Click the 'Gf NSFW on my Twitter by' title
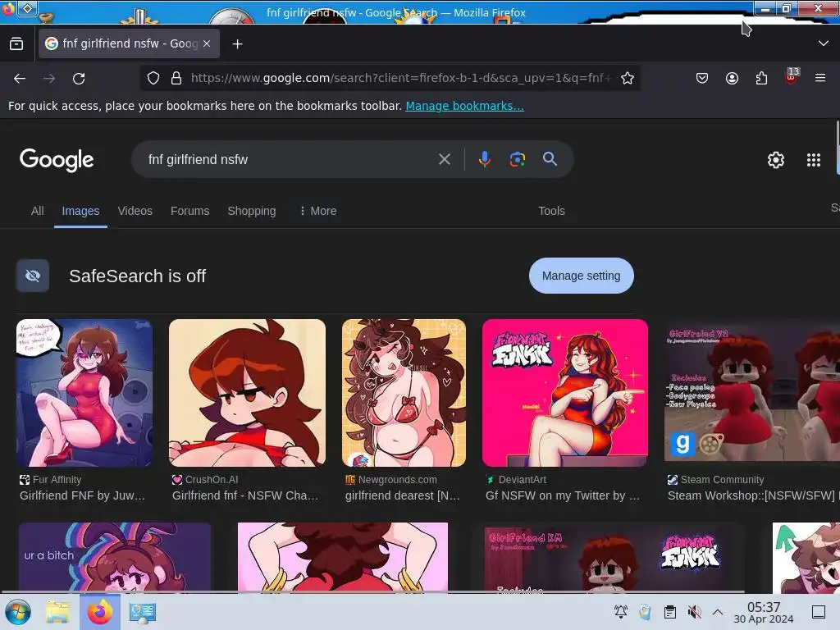The height and width of the screenshot is (630, 840). point(563,496)
